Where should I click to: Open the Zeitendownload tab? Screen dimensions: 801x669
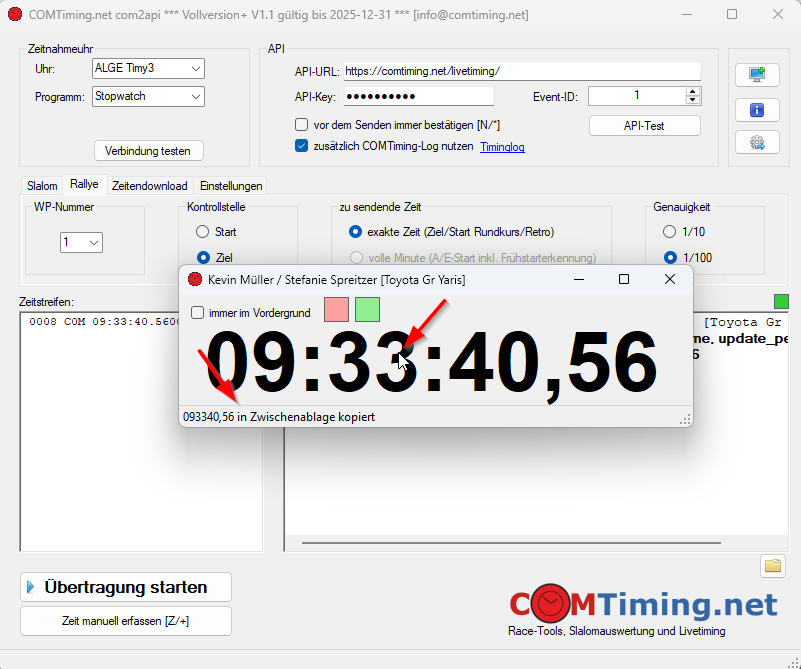tap(149, 186)
